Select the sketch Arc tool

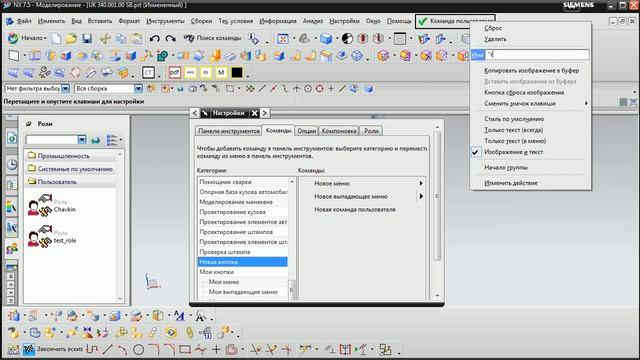[x=123, y=349]
